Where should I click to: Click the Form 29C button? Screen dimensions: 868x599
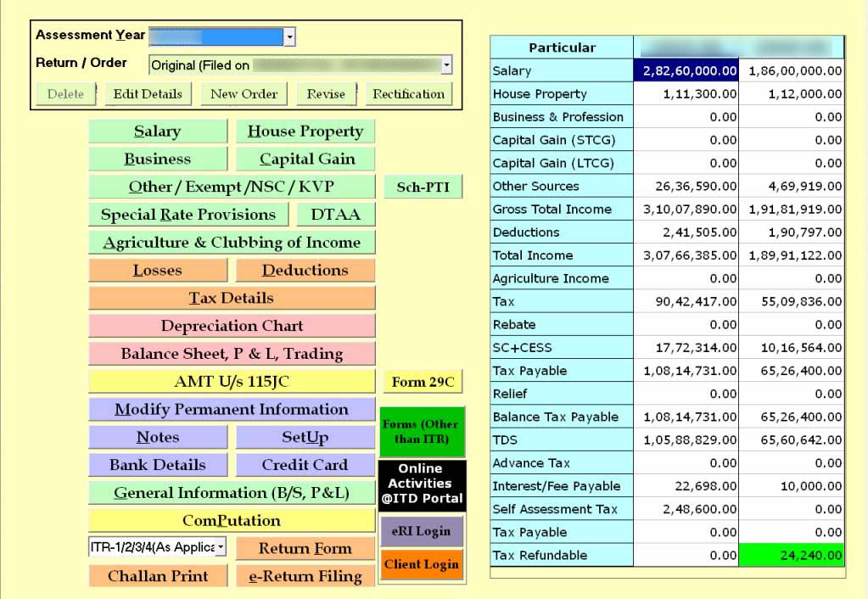tap(423, 383)
